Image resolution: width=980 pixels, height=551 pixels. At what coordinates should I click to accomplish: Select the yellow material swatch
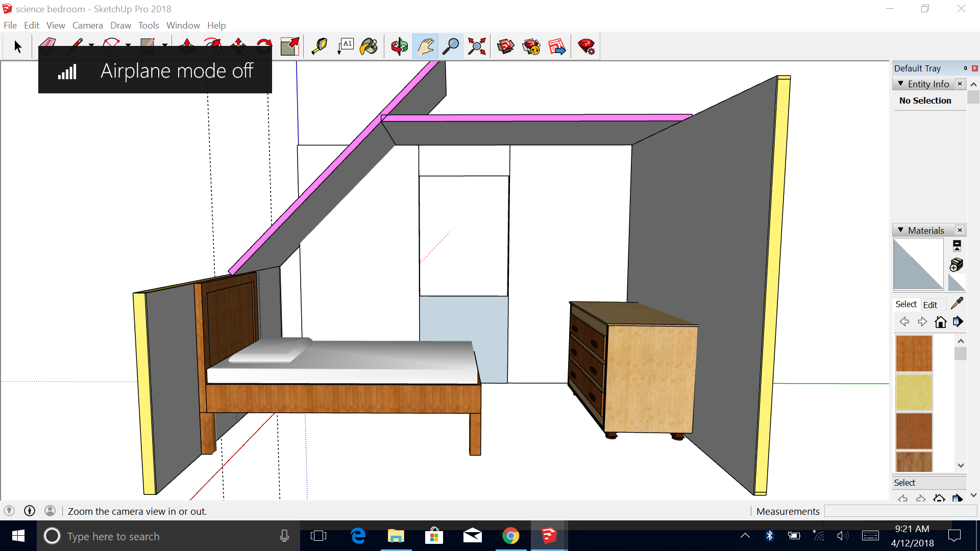tap(914, 392)
